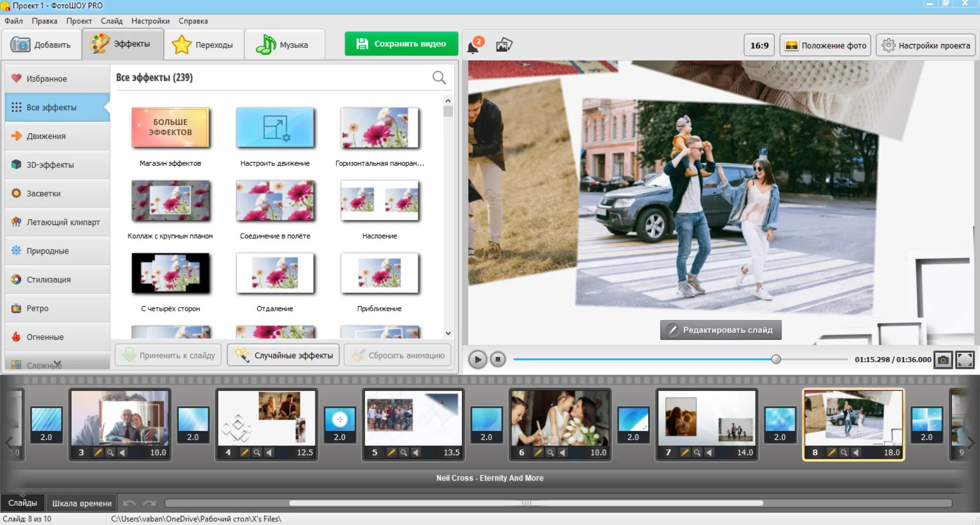980x525 pixels.
Task: Switch to the Эффекты tab
Action: coord(122,44)
